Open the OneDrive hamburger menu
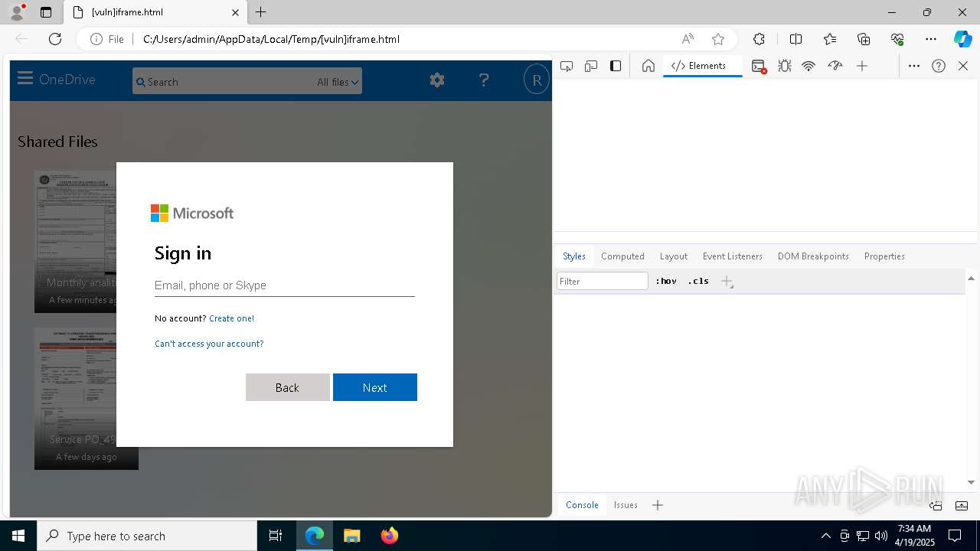Viewport: 980px width, 551px height. click(25, 79)
